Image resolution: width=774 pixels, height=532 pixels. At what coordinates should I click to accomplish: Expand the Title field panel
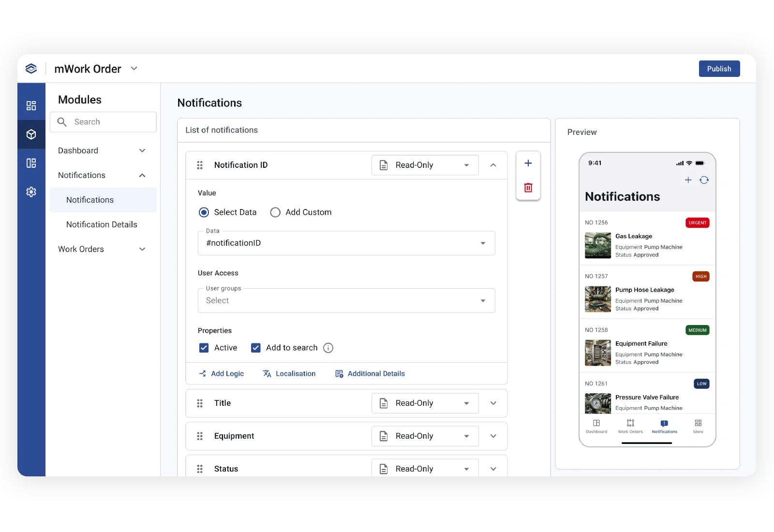[493, 403]
